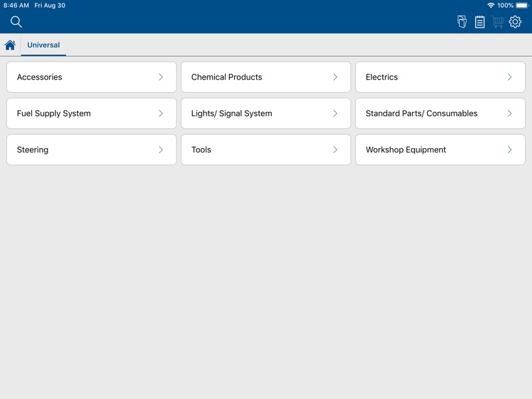Open the Accessories category label

39,77
